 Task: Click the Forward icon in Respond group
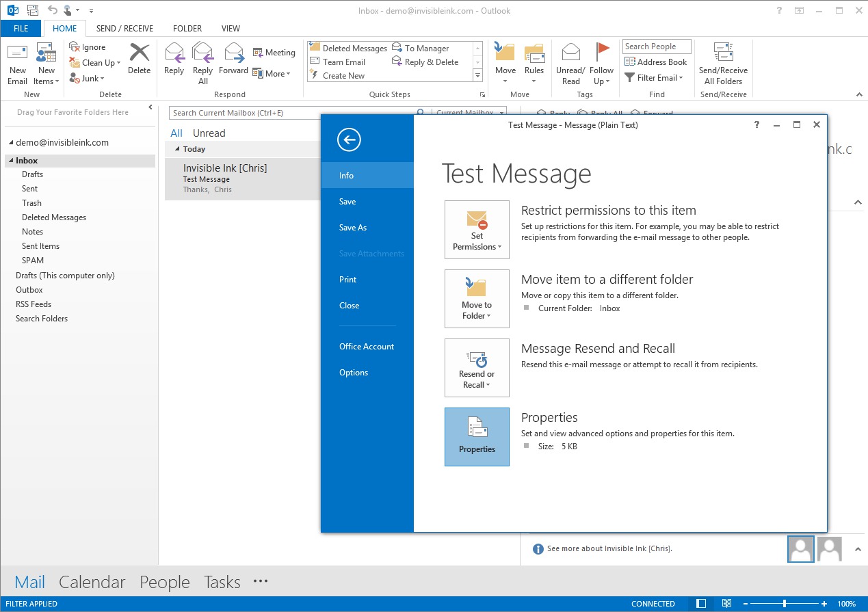[x=233, y=59]
